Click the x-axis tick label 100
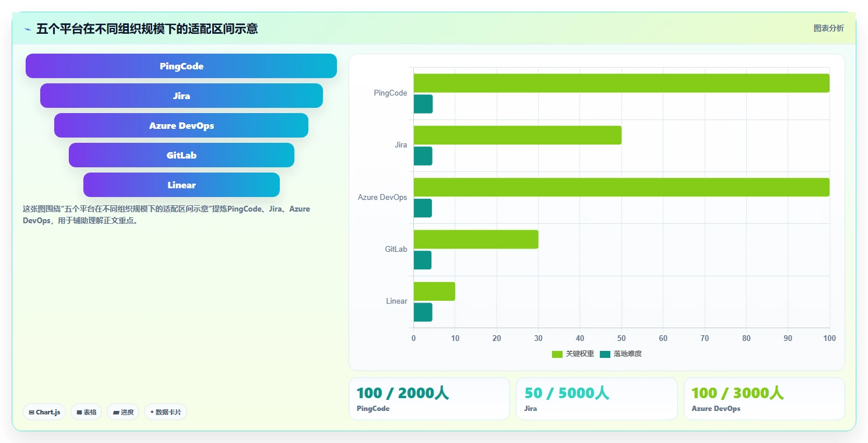This screenshot has width=868, height=443. point(829,339)
